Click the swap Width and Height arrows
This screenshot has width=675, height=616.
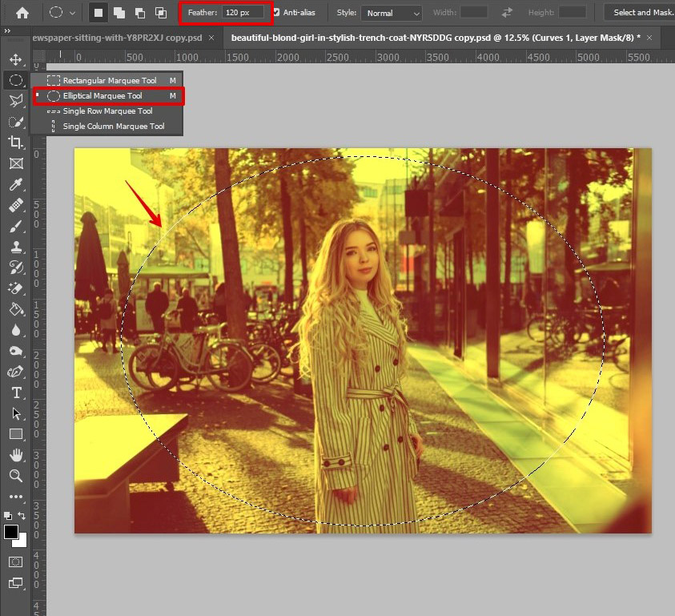(505, 12)
